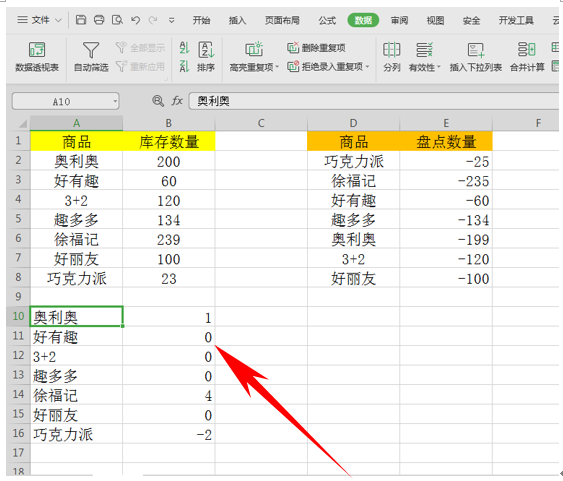Open the 数据透视表 pivot table tool

[37, 57]
